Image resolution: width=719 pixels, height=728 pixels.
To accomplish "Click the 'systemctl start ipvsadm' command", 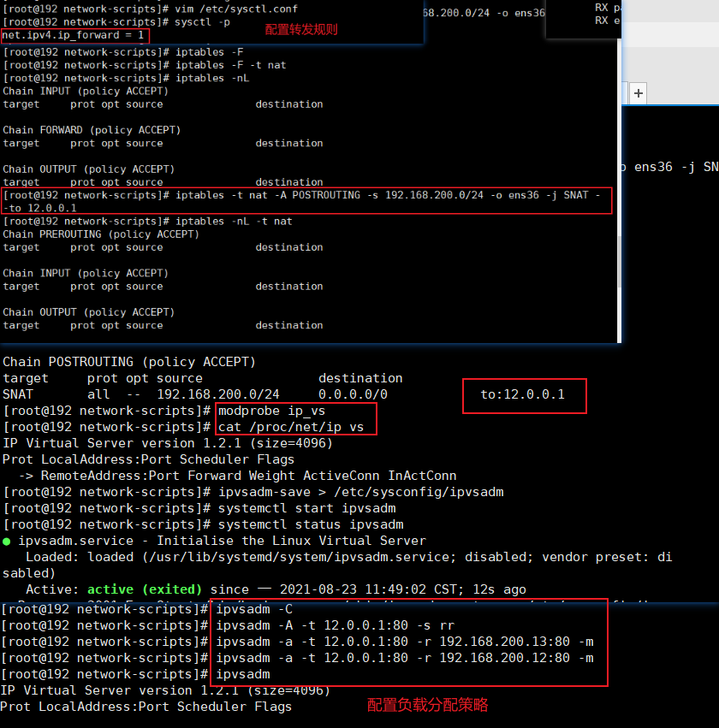I will pos(307,508).
